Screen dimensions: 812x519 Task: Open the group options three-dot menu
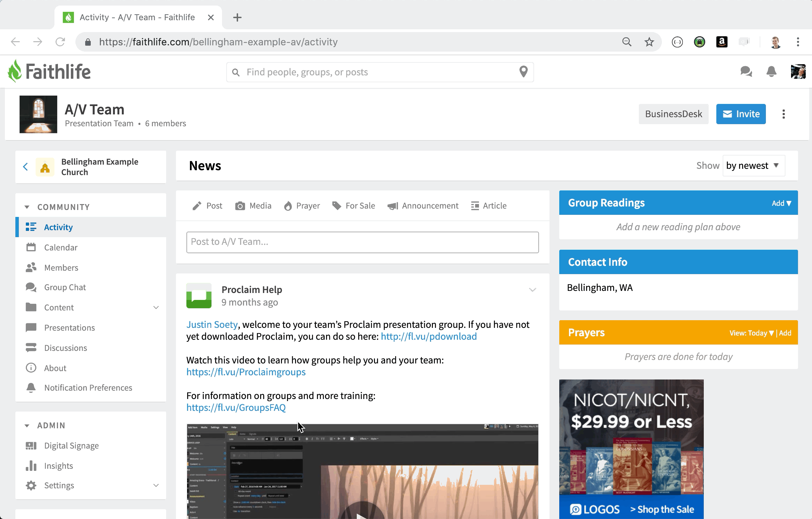[x=784, y=114]
